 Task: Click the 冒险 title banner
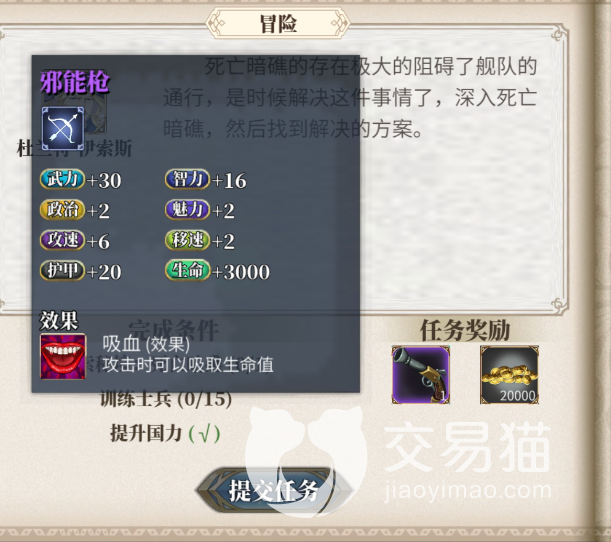coord(278,24)
